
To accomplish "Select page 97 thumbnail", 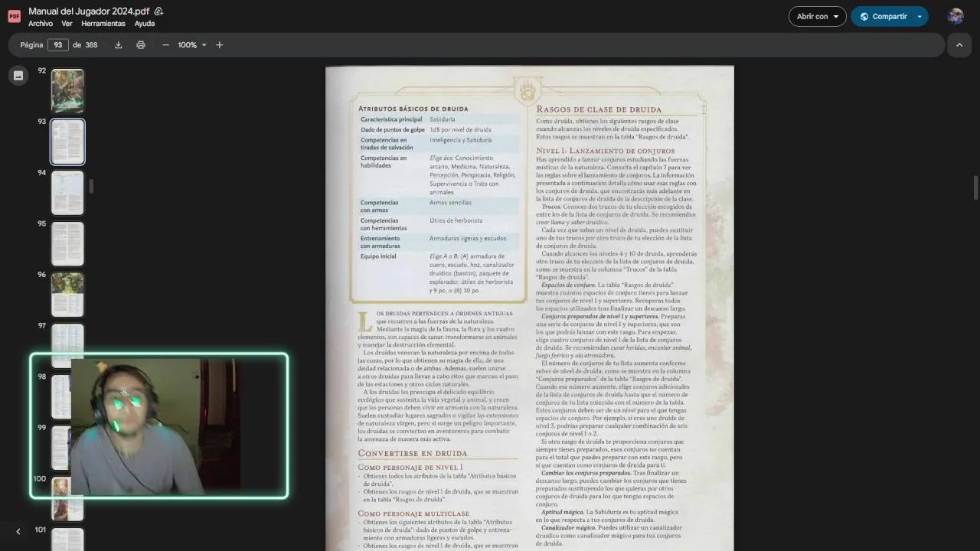I will click(x=67, y=340).
